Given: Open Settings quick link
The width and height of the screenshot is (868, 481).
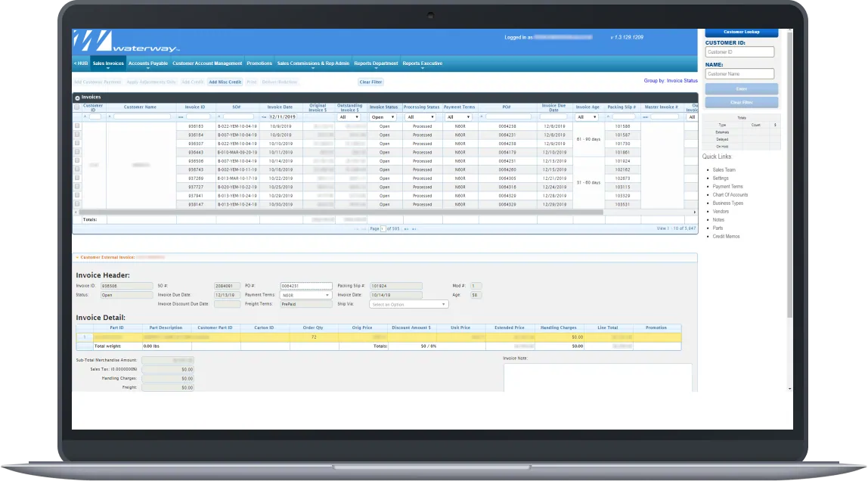Looking at the screenshot, I should 721,178.
